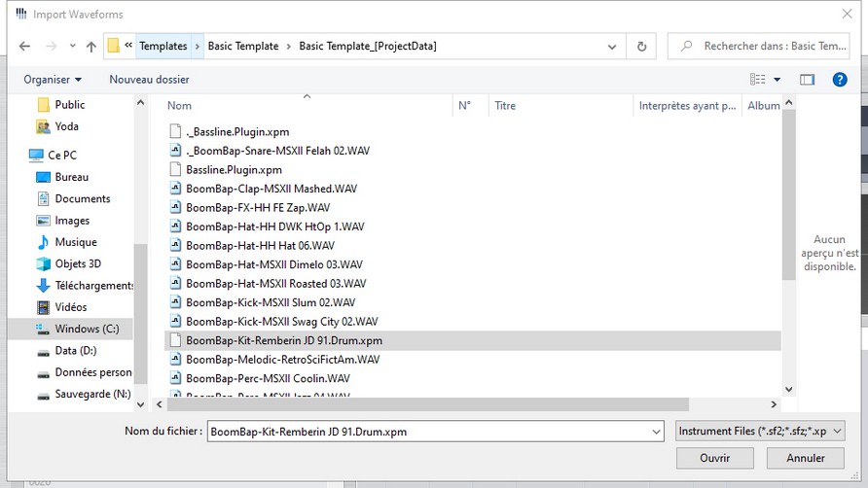The height and width of the screenshot is (488, 868).
Task: Show hidden breadcrumb path chevrons
Action: (x=128, y=46)
